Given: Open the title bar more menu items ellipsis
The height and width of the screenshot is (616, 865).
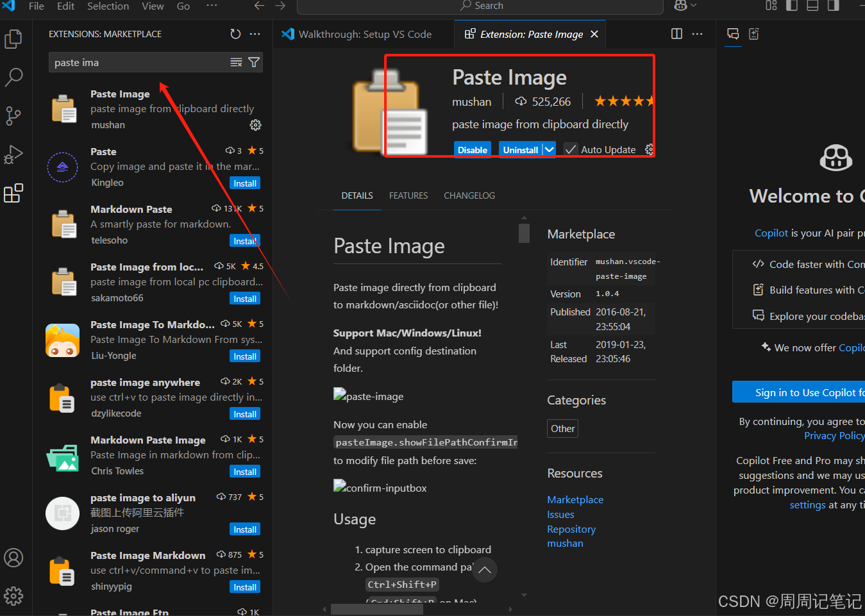Looking at the screenshot, I should (212, 6).
